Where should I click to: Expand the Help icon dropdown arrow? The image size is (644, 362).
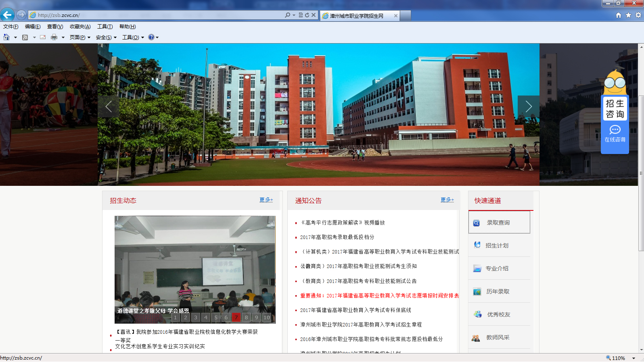(157, 37)
